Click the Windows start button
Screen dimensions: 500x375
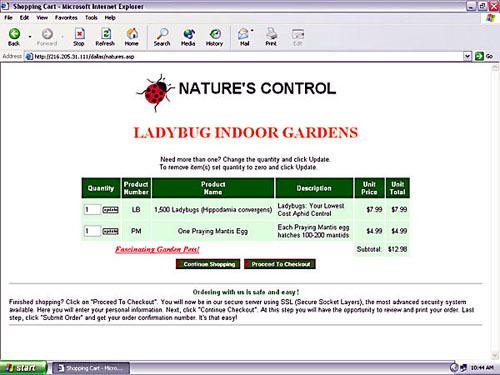coord(23,368)
